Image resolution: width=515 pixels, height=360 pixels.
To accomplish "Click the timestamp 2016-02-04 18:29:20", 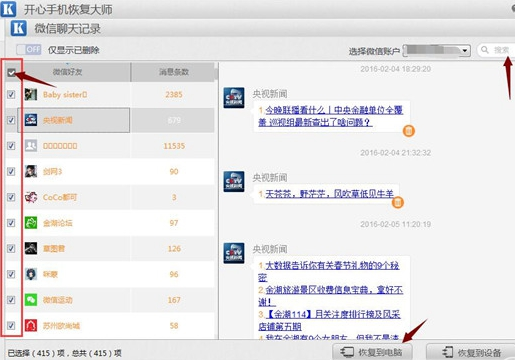I will pyautogui.click(x=395, y=69).
